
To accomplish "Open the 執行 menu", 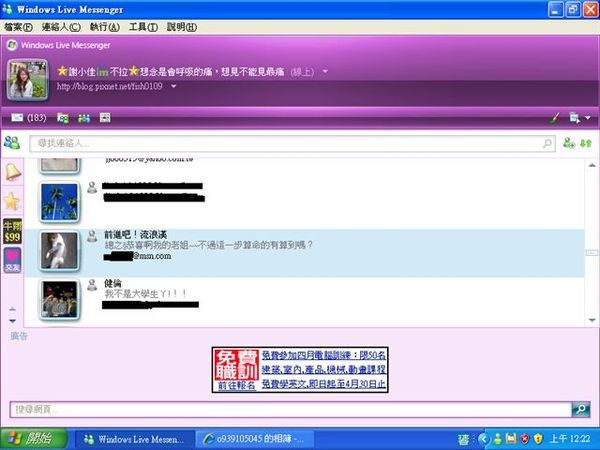I will (x=104, y=27).
